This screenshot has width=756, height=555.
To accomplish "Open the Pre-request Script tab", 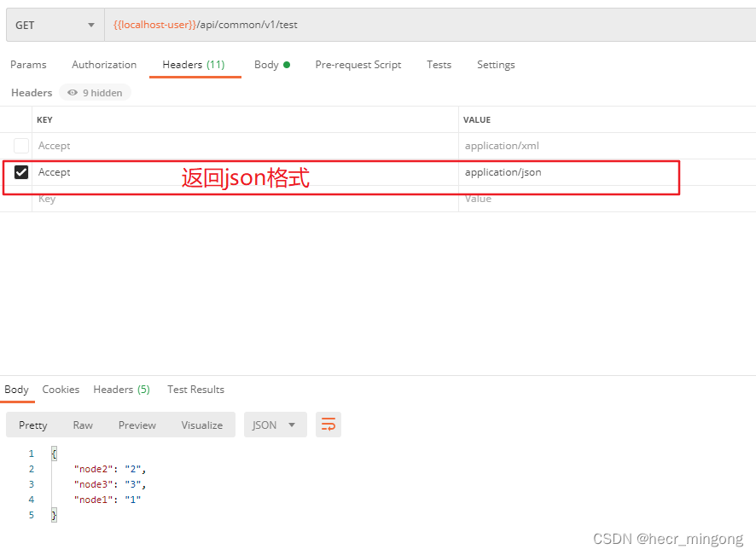I will coord(358,65).
